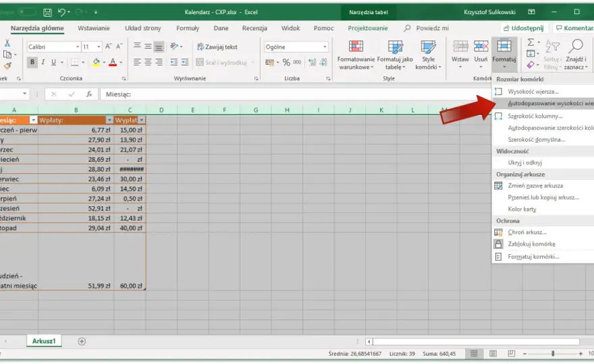Open Formatowanie warunkowe
This screenshot has height=364, width=594.
(x=356, y=55)
